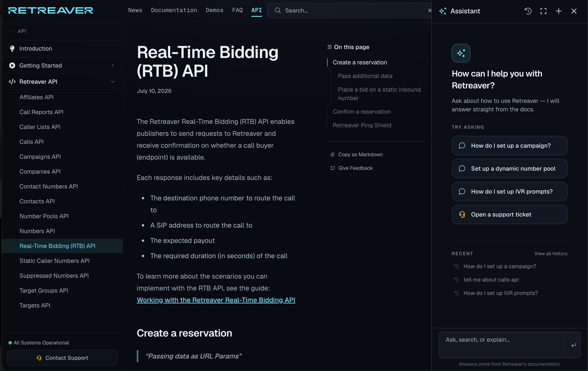Click the chat bubble icon on campaign suggestion
Screen dimensions: 588x371
tap(462, 146)
